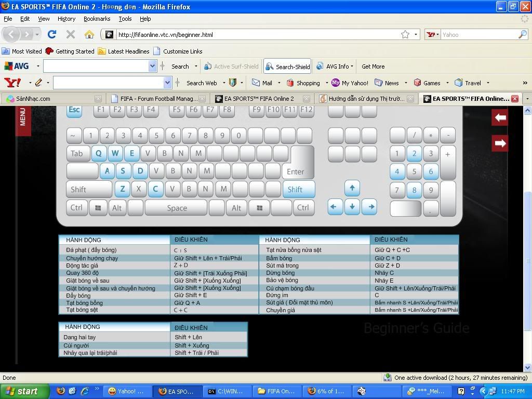Open My Yahoo! toolbar button
This screenshot has width=532, height=399.
(350, 83)
